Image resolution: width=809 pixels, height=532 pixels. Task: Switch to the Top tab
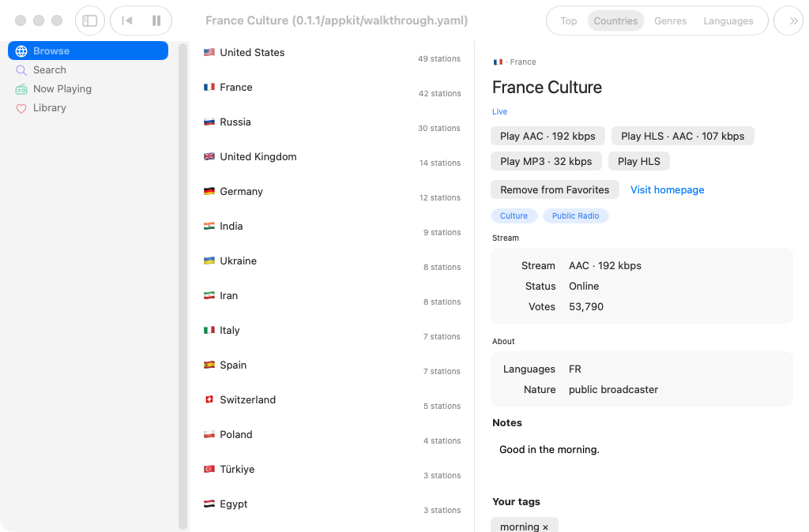coord(569,21)
